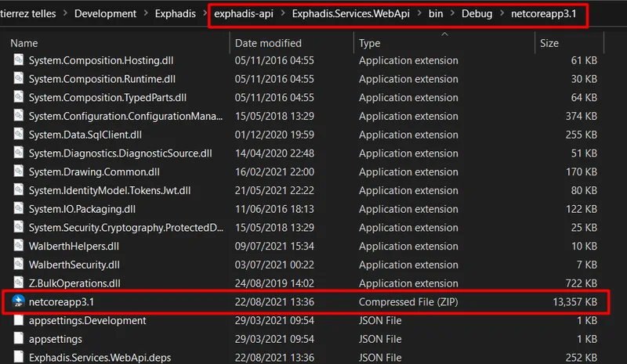Screen dimensions: 627x364
Task: Select System.IO.Packaging.dll file name
Action: (82, 209)
